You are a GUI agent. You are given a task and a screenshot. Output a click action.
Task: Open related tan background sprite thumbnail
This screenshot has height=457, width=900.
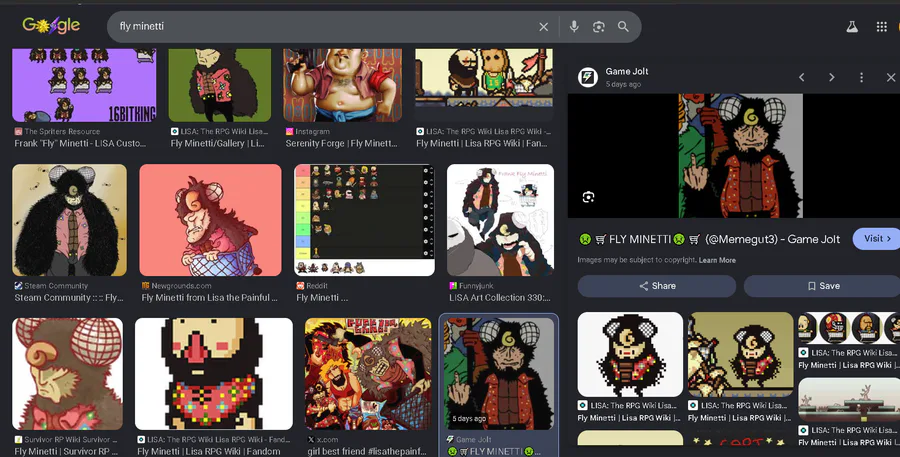pyautogui.click(x=740, y=354)
